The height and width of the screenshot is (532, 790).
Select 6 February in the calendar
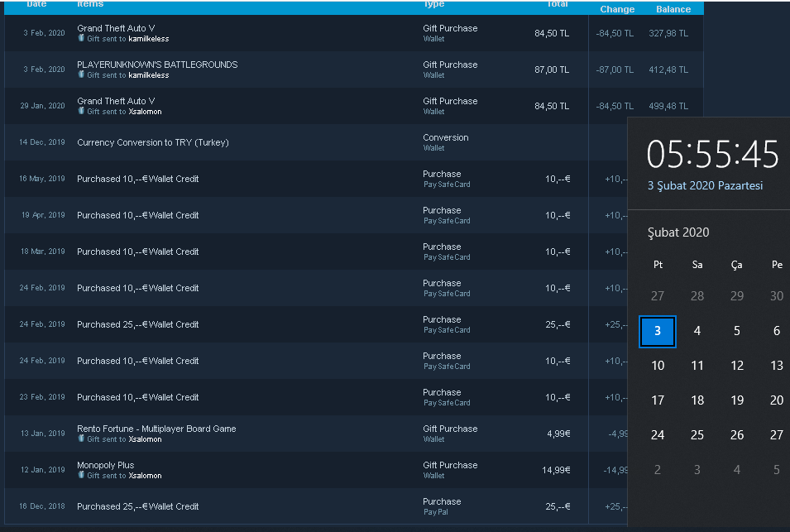pyautogui.click(x=777, y=331)
